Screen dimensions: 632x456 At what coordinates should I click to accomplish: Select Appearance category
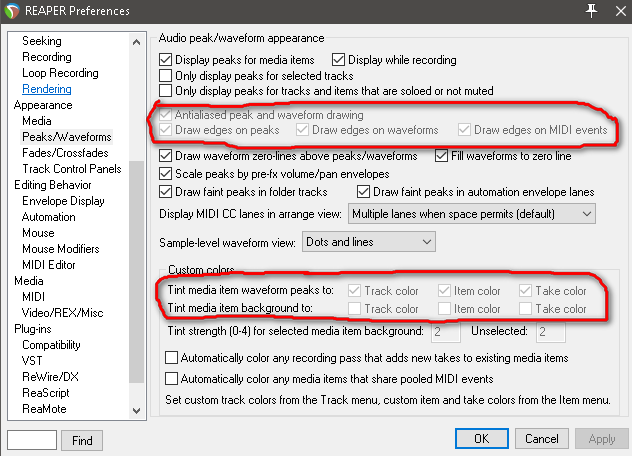coord(43,105)
